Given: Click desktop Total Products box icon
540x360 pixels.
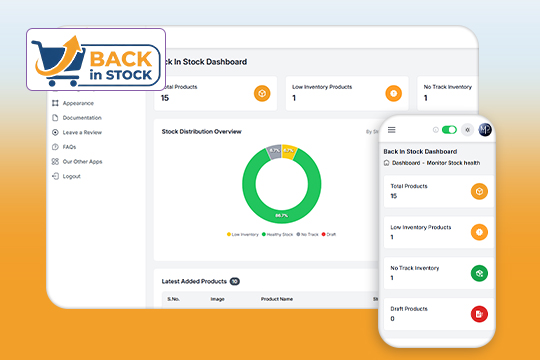Looking at the screenshot, I should click(x=262, y=93).
